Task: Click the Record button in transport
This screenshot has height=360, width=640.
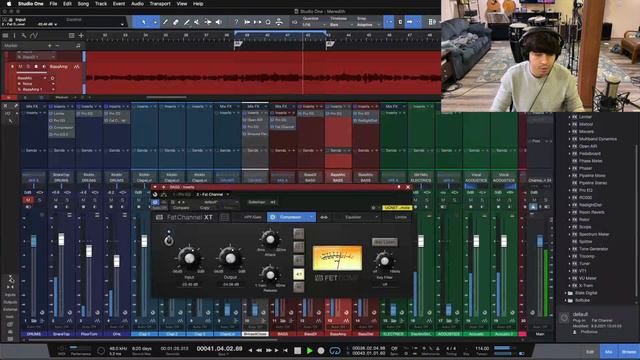Action: pyautogui.click(x=321, y=351)
